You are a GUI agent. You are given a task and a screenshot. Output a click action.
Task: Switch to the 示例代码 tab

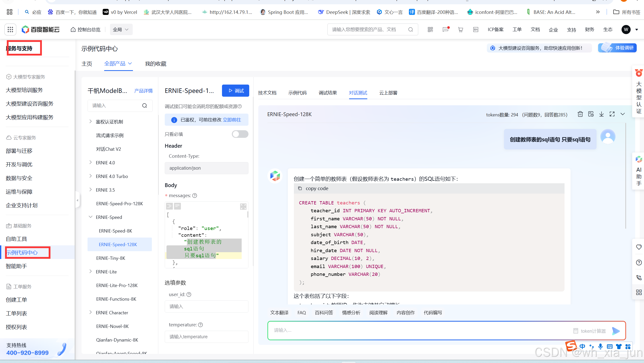297,93
